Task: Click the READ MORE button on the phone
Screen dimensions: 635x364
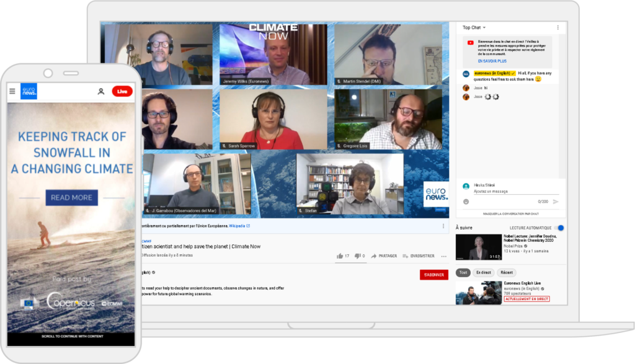Action: click(x=71, y=198)
